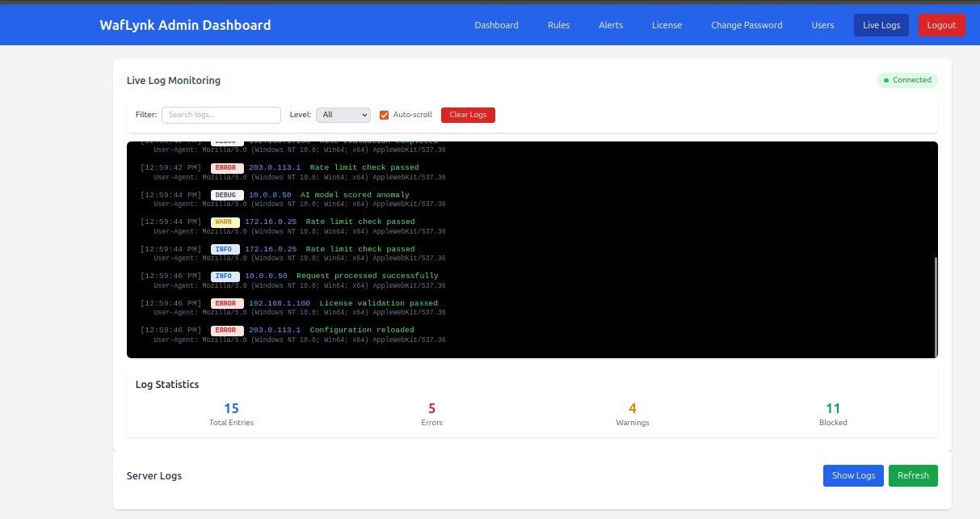Click the green Refresh button
Screen dimensions: 980x519
(x=913, y=475)
